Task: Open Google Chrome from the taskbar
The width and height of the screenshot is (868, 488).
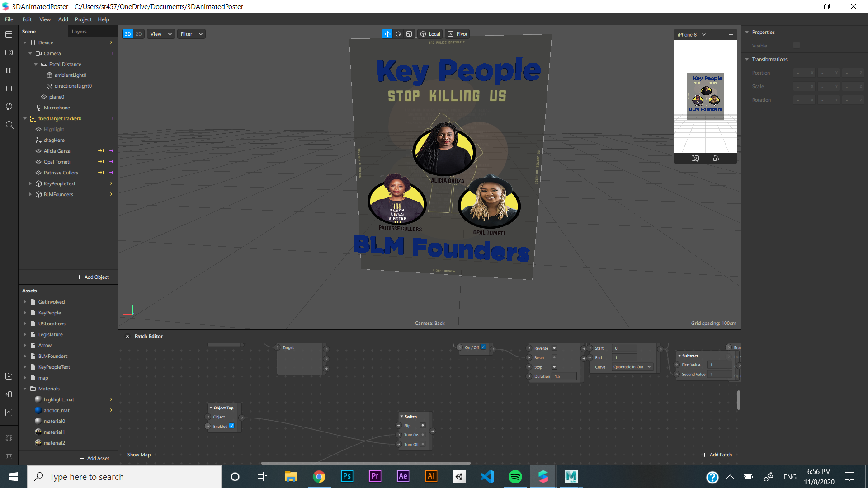Action: pyautogui.click(x=319, y=477)
